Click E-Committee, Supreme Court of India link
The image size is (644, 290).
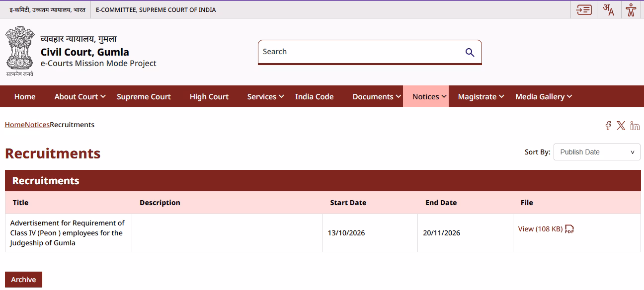[x=156, y=9]
